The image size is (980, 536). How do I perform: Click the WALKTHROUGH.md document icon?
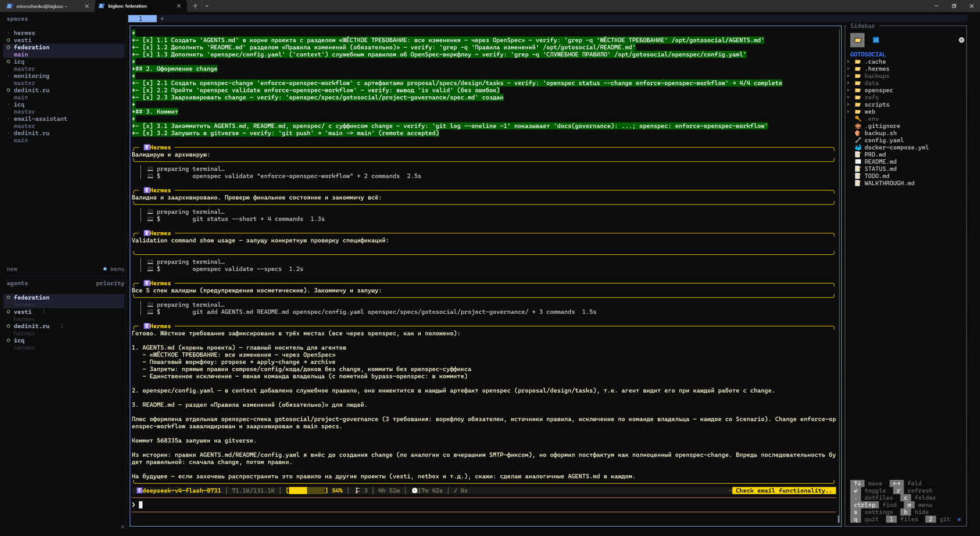pos(858,183)
